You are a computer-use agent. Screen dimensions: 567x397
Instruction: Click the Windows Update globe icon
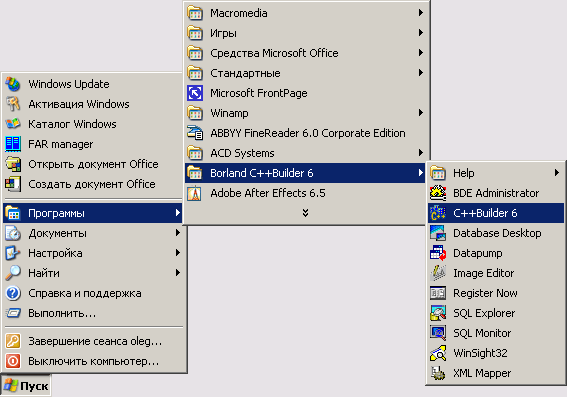coord(13,84)
